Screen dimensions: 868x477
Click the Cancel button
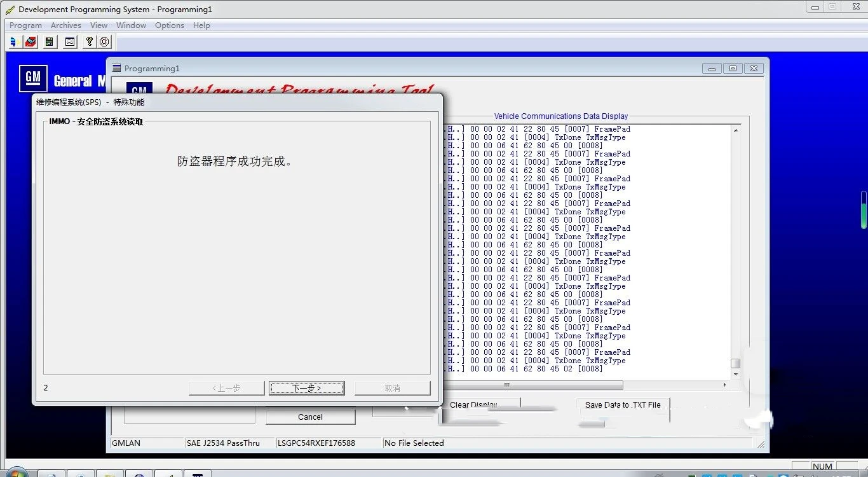coord(311,417)
